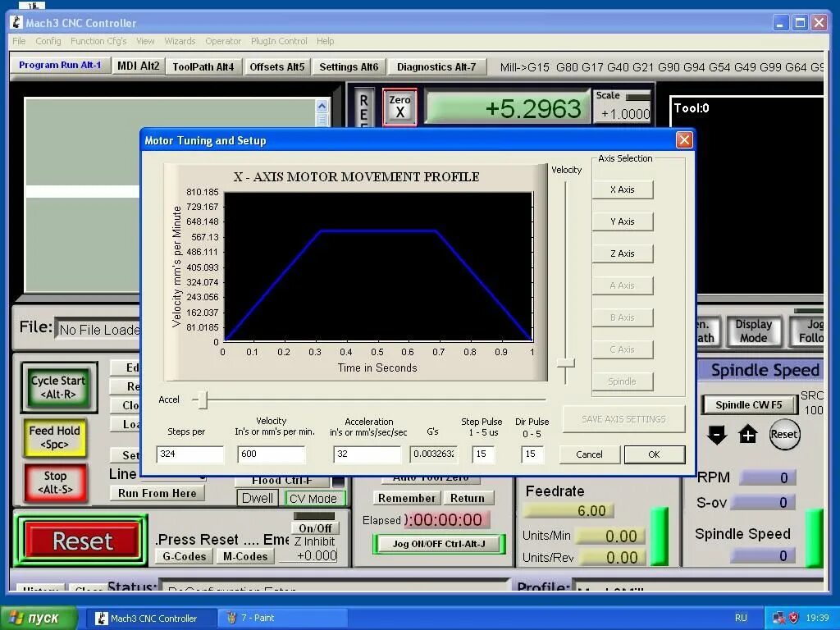Open the Config menu
Viewport: 840px width, 630px height.
tap(48, 41)
